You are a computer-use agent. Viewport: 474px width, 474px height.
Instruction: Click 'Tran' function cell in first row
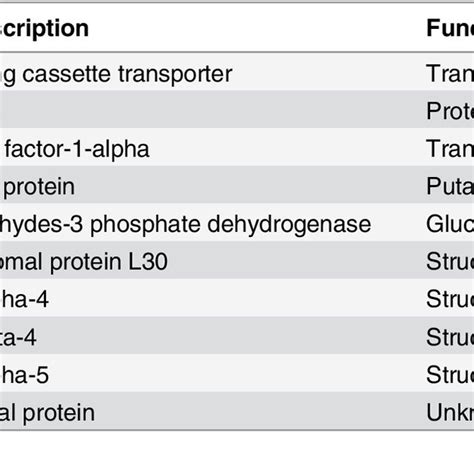[450, 74]
